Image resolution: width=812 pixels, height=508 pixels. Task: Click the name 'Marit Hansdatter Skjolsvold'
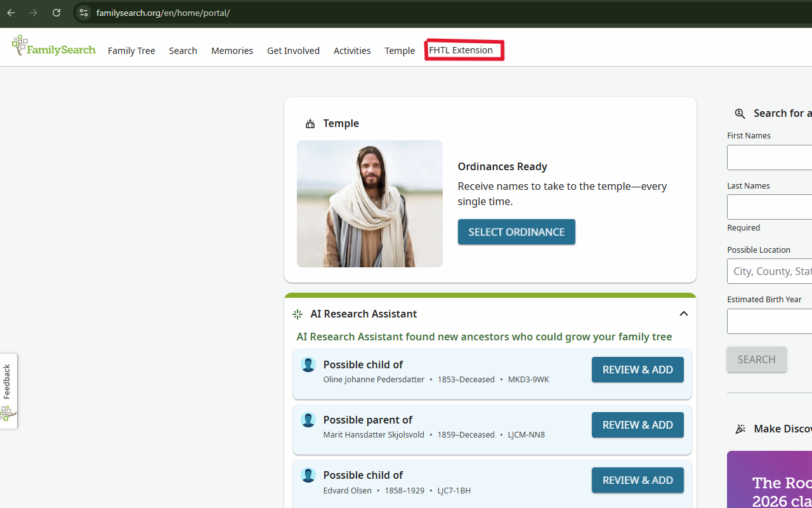(x=374, y=435)
